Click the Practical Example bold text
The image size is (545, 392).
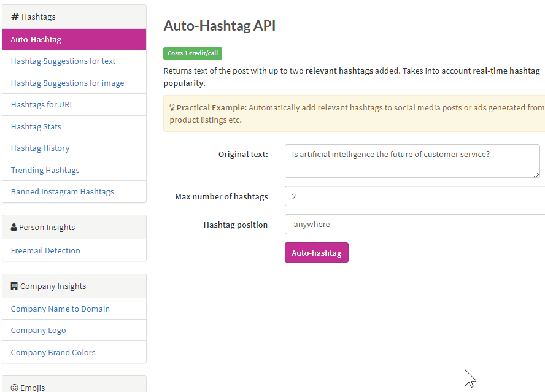click(x=212, y=108)
